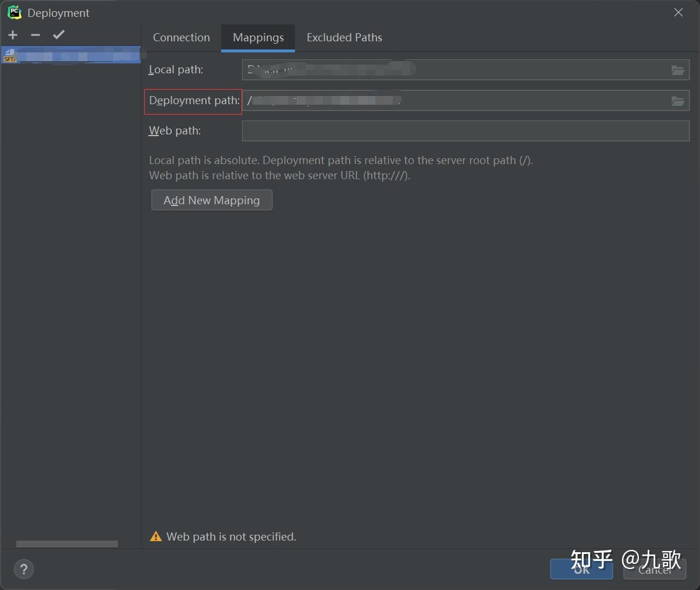Image resolution: width=700 pixels, height=590 pixels.
Task: Mark server as default via the checkmark icon
Action: [x=58, y=34]
